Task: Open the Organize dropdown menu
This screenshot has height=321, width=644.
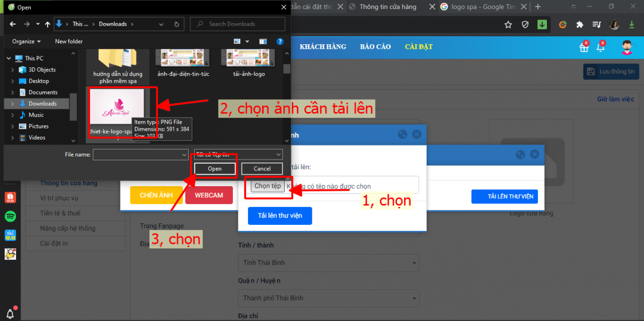Action: tap(27, 41)
